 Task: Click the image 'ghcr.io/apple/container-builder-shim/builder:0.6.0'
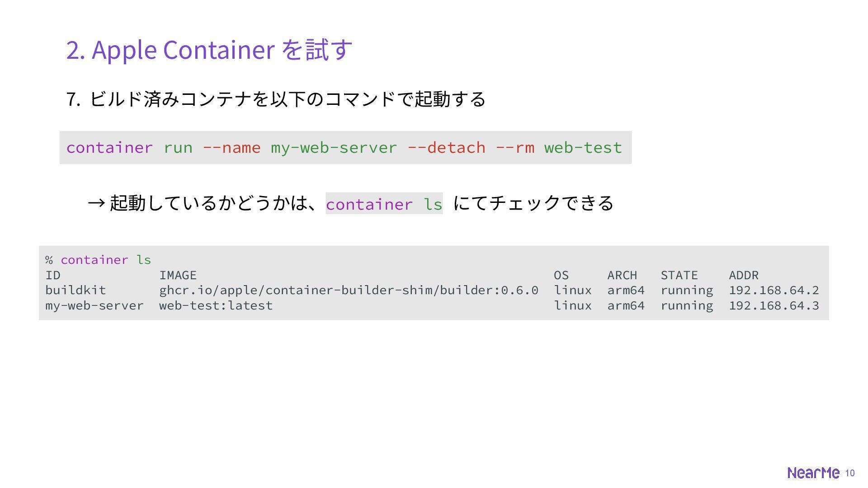click(349, 290)
